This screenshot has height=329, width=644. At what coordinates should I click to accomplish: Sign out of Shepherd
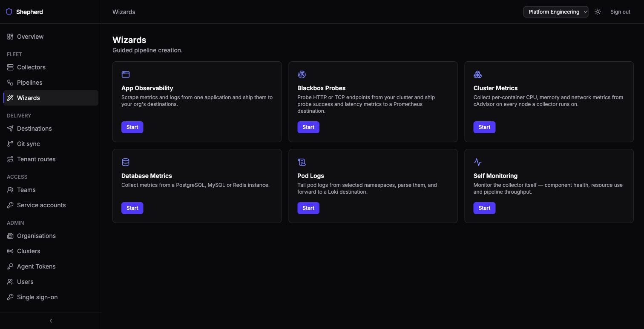620,12
